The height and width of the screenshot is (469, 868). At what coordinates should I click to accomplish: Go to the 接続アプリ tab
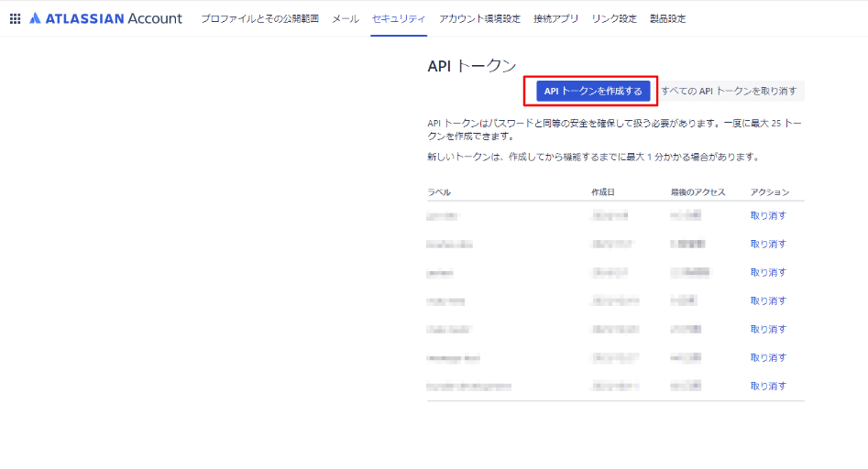[x=555, y=19]
